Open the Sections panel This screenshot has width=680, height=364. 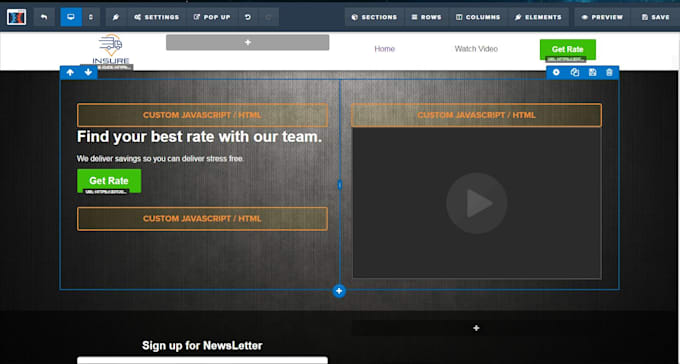(374, 17)
